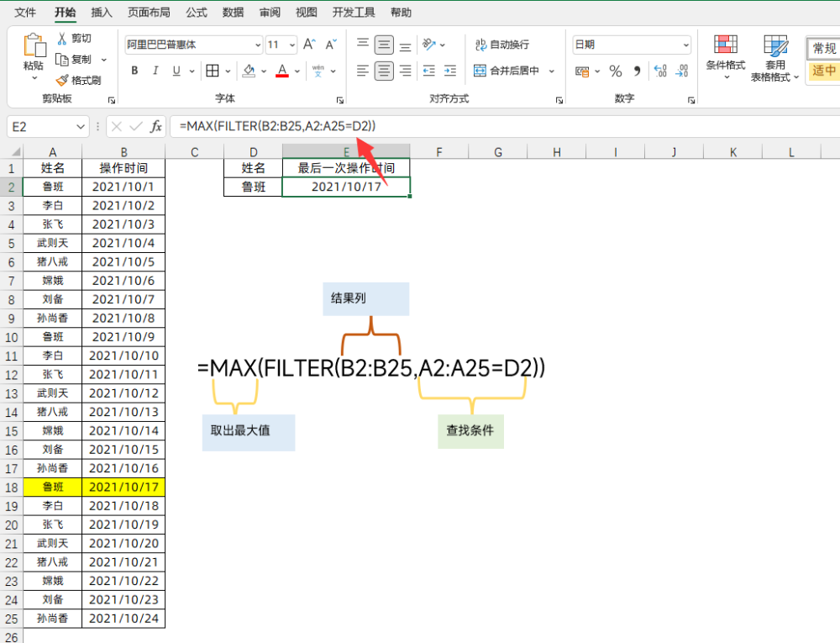Switch to the 公式 (Formulas) tab

pyautogui.click(x=196, y=13)
